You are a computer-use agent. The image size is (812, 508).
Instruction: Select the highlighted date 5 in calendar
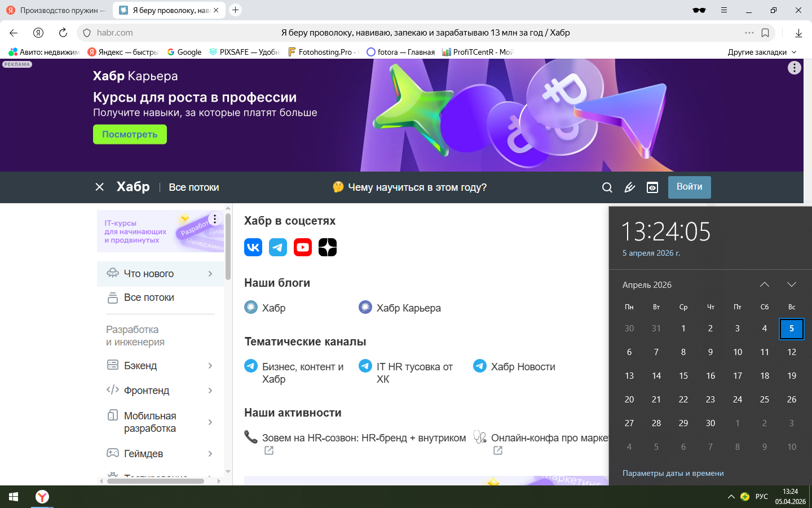click(x=792, y=329)
